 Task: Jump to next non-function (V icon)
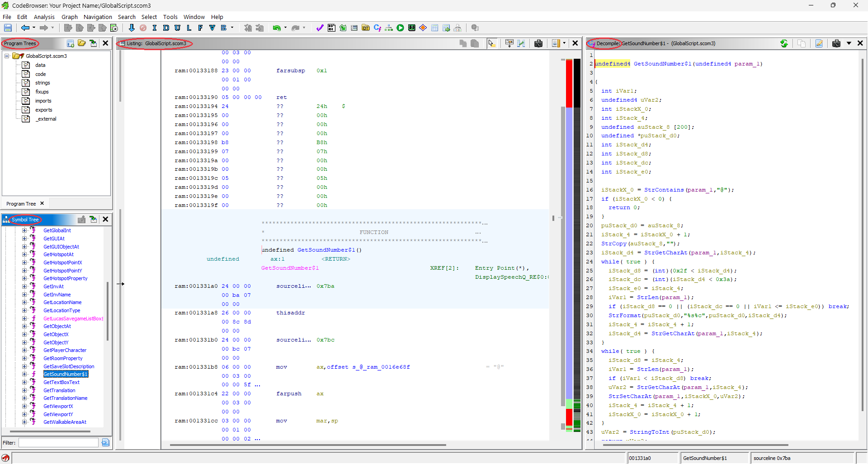click(x=212, y=28)
